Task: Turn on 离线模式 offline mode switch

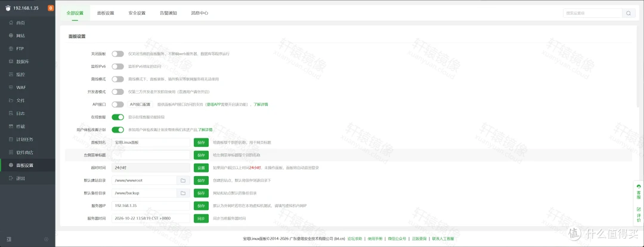Action: click(117, 79)
